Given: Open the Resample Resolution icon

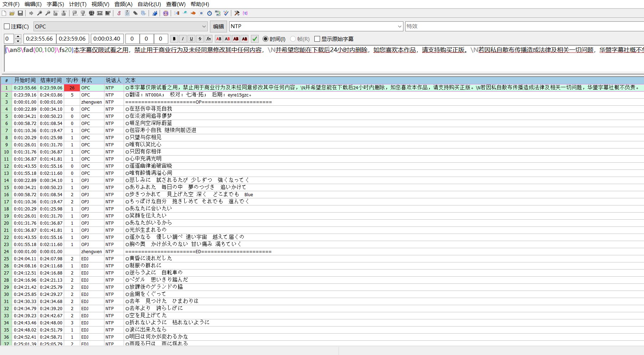Looking at the screenshot, I should point(201,13).
